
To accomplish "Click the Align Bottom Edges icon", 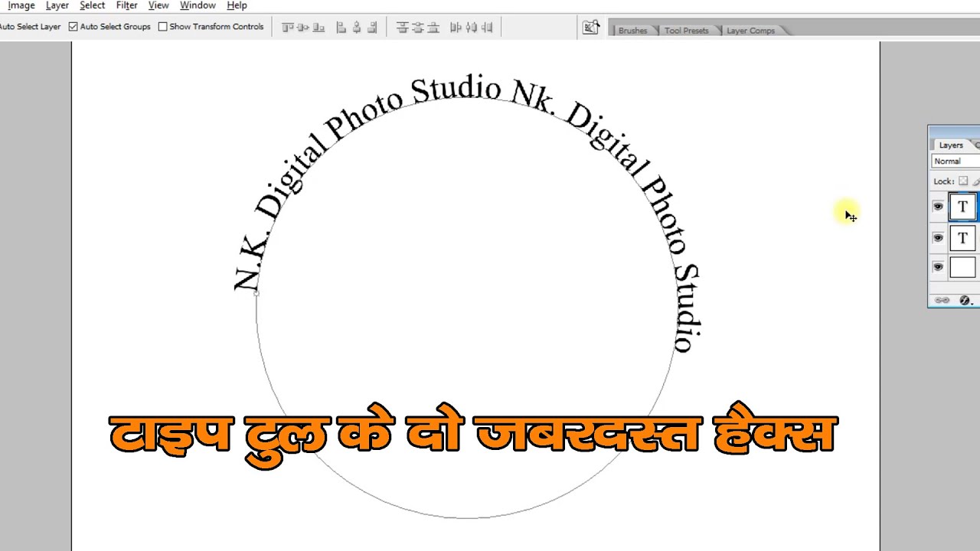I will click(x=318, y=28).
